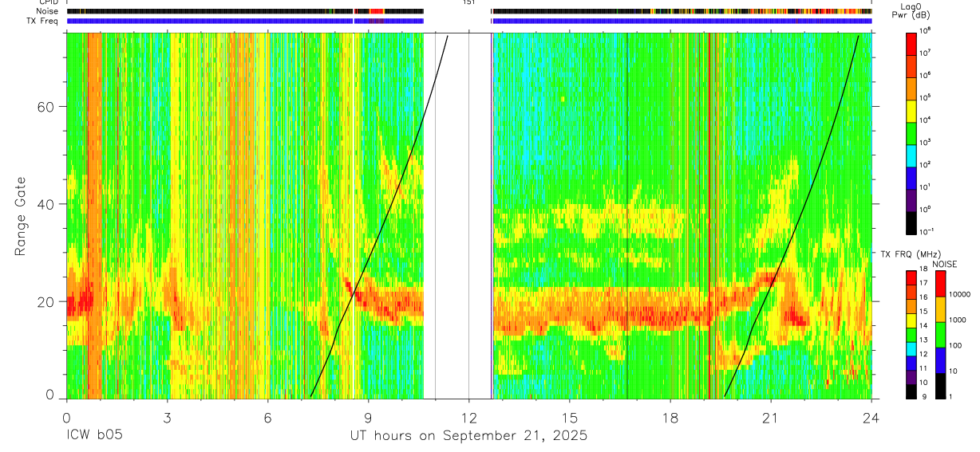Click the 'Noise' row label at top

point(47,11)
